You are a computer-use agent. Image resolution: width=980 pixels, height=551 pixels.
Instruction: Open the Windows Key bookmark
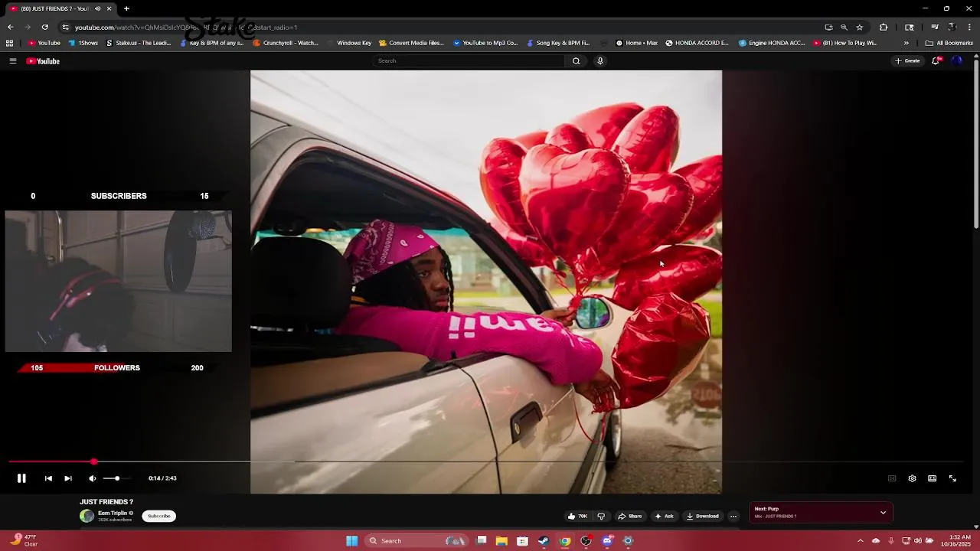pos(349,43)
